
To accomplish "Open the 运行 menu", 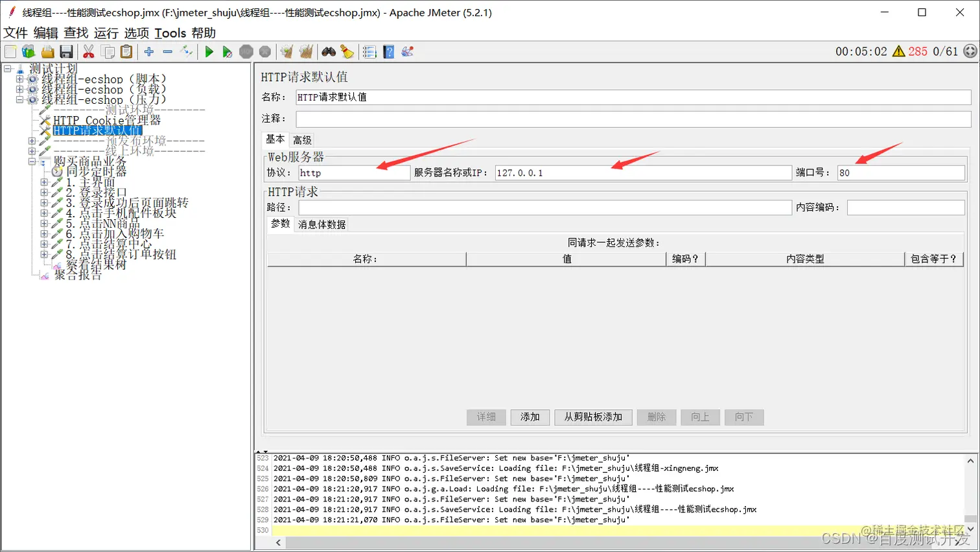I will 106,33.
